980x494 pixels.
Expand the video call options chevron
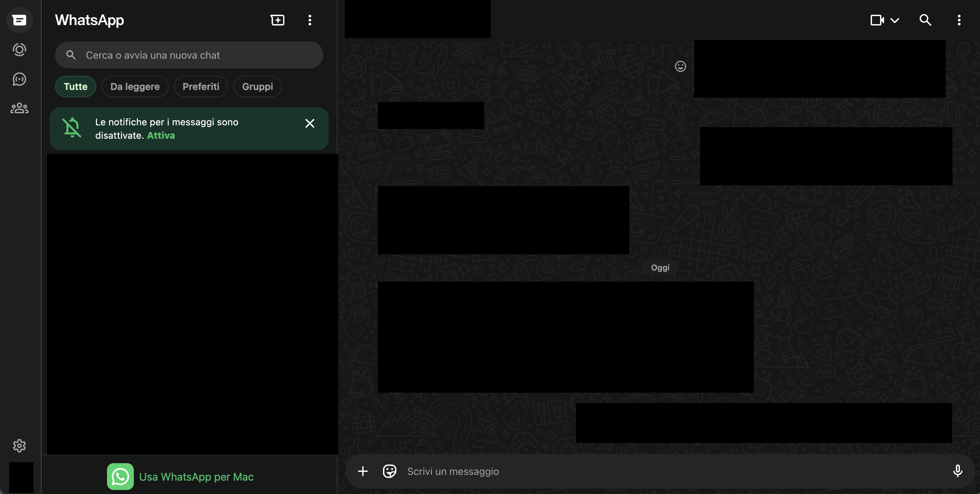pos(895,20)
